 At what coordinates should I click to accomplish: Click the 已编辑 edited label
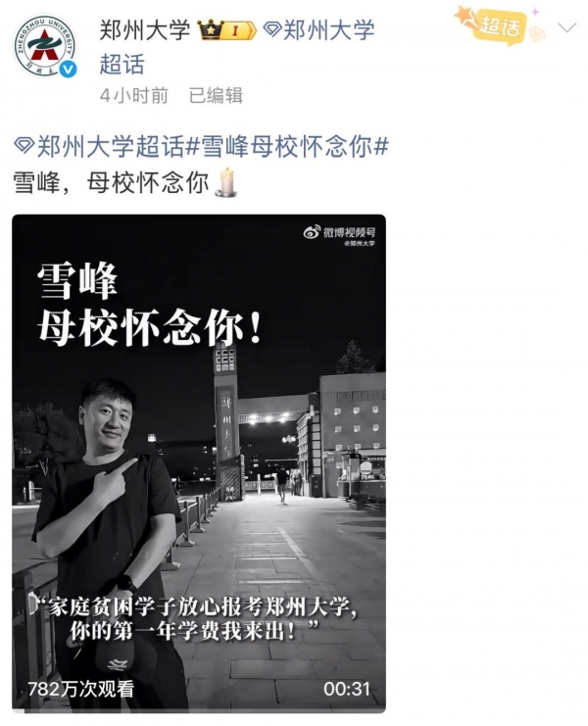(216, 95)
